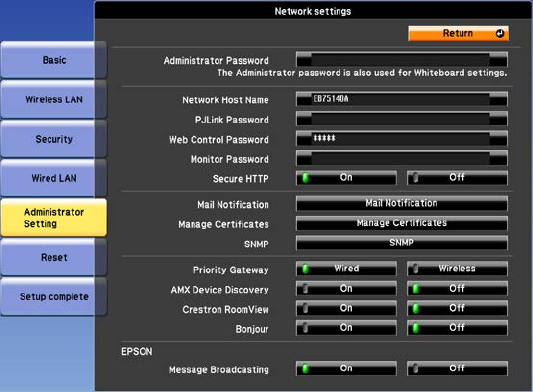Enable AMX Device Discovery On
This screenshot has height=392, width=533.
[x=346, y=289]
